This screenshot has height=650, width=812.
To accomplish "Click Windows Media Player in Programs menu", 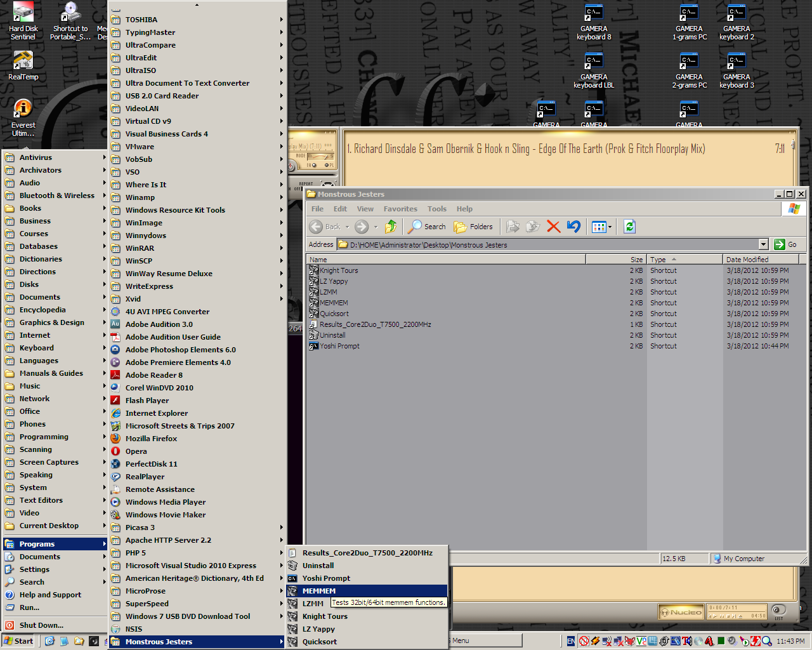I will click(198, 502).
